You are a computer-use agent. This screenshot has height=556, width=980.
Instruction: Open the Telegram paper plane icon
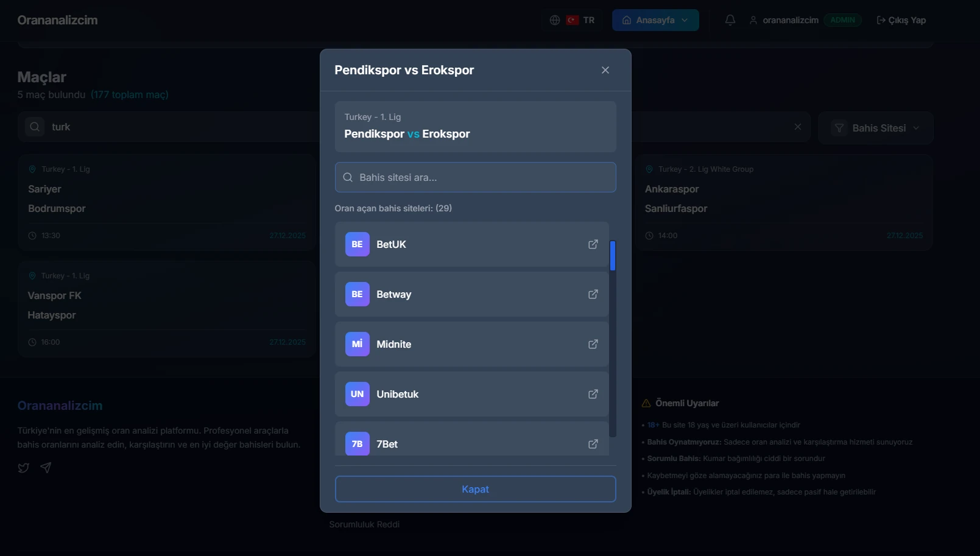pos(46,468)
